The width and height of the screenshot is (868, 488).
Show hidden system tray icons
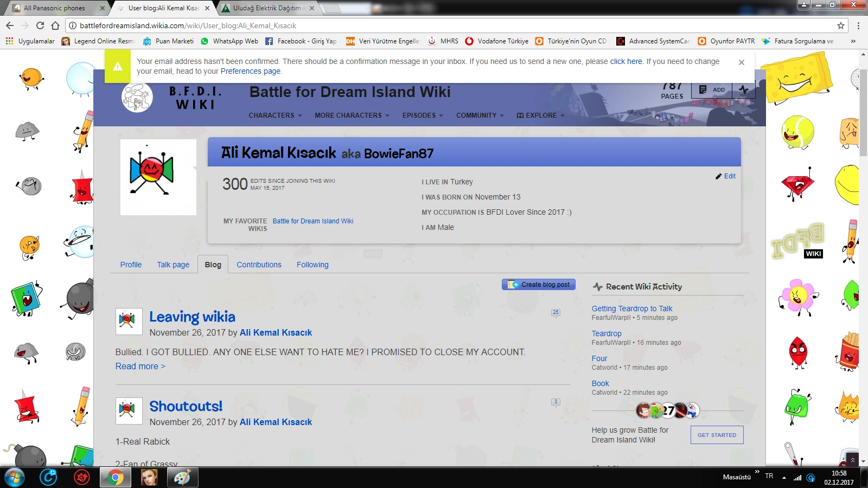784,478
